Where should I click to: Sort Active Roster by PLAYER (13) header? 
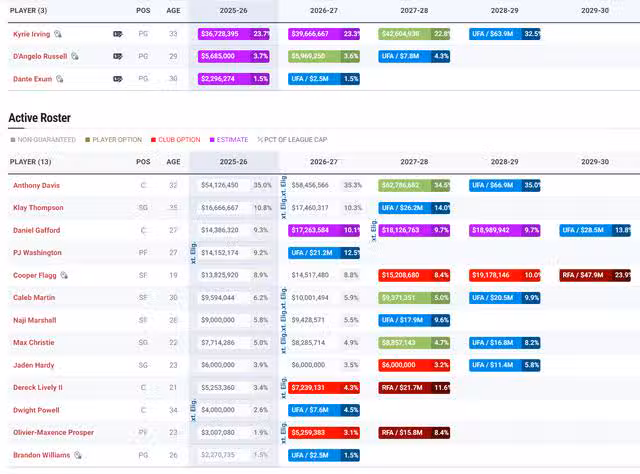tap(31, 162)
